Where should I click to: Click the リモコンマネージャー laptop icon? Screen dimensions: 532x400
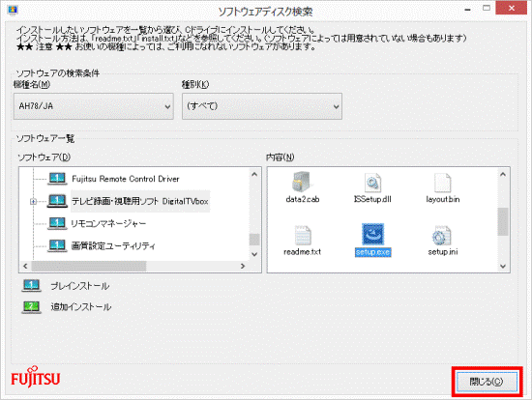point(57,223)
